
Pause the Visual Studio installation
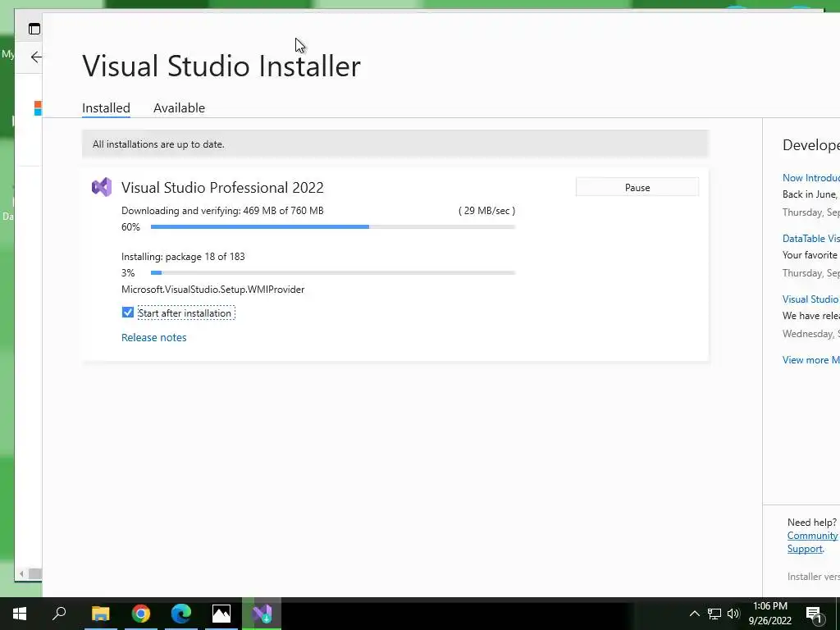[637, 188]
